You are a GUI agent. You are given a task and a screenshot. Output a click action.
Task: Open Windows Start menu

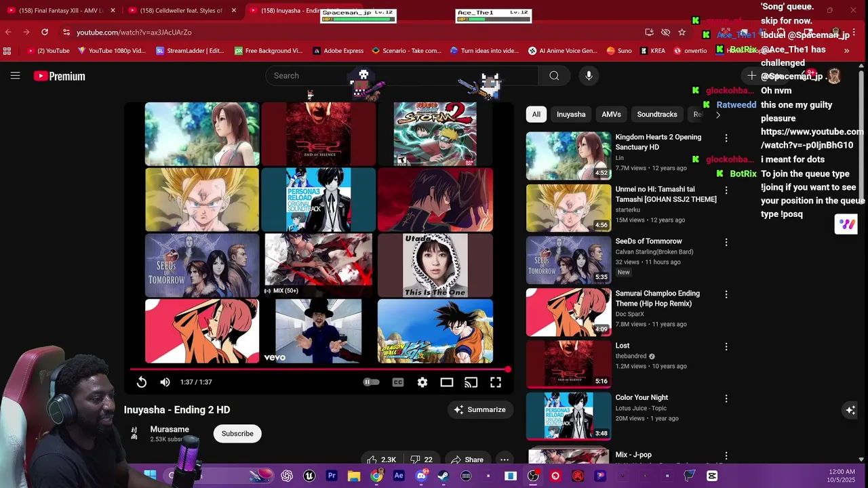(150, 476)
